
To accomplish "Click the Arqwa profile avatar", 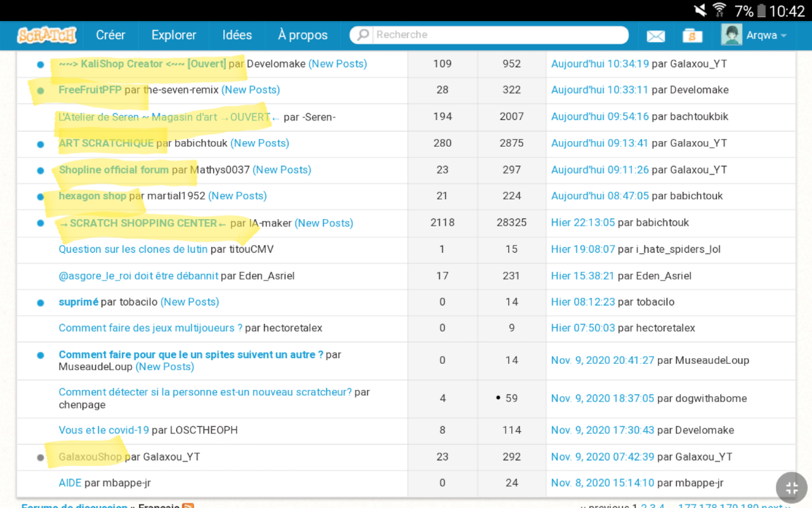I will 731,35.
